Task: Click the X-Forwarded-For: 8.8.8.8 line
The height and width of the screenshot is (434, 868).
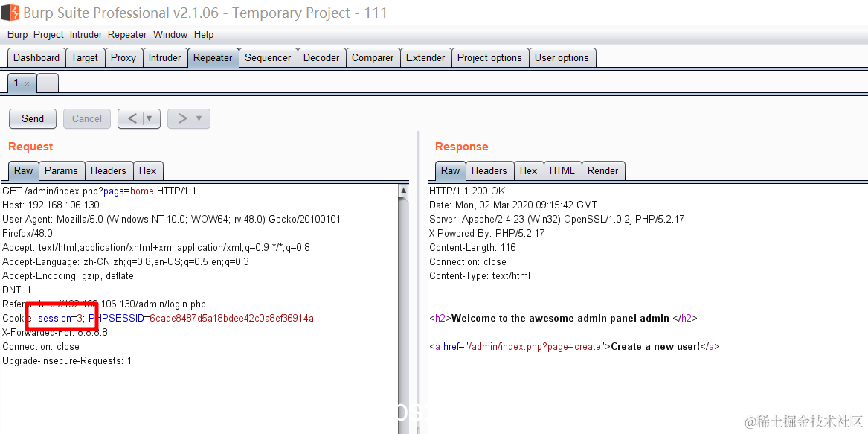Action: (x=55, y=333)
